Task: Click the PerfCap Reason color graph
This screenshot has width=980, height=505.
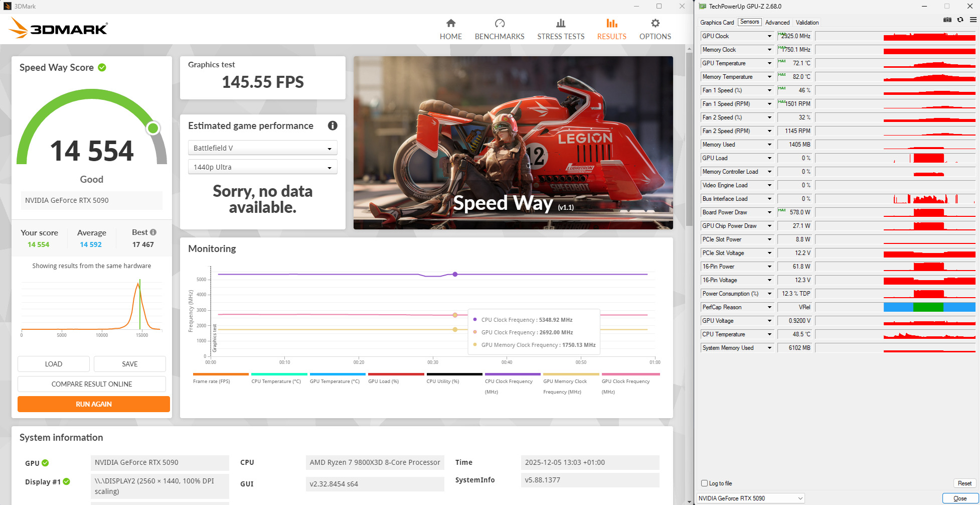Action: pos(895,307)
